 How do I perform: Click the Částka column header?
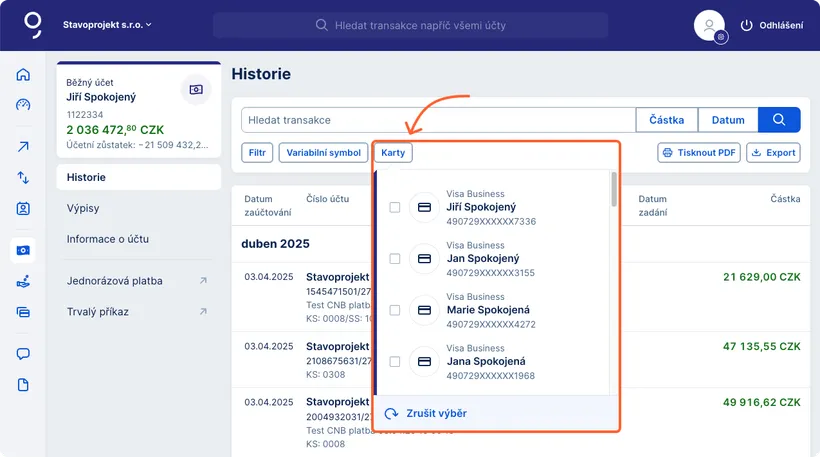[785, 199]
